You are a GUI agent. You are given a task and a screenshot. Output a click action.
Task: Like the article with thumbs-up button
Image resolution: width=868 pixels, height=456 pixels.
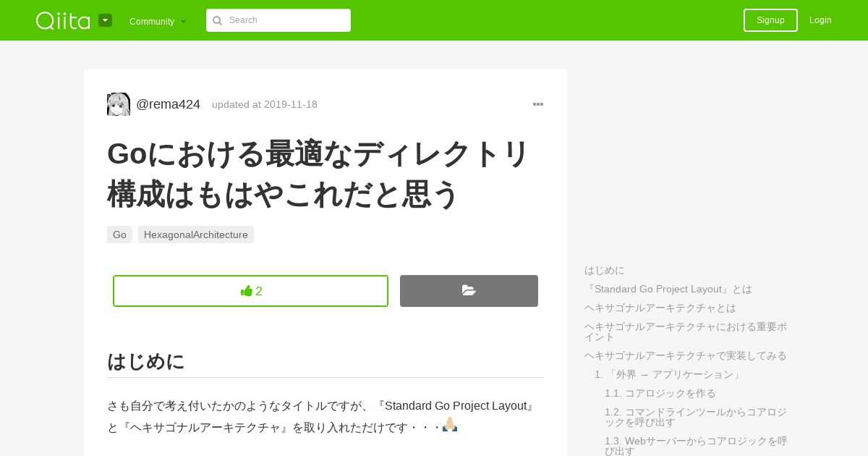coord(250,291)
